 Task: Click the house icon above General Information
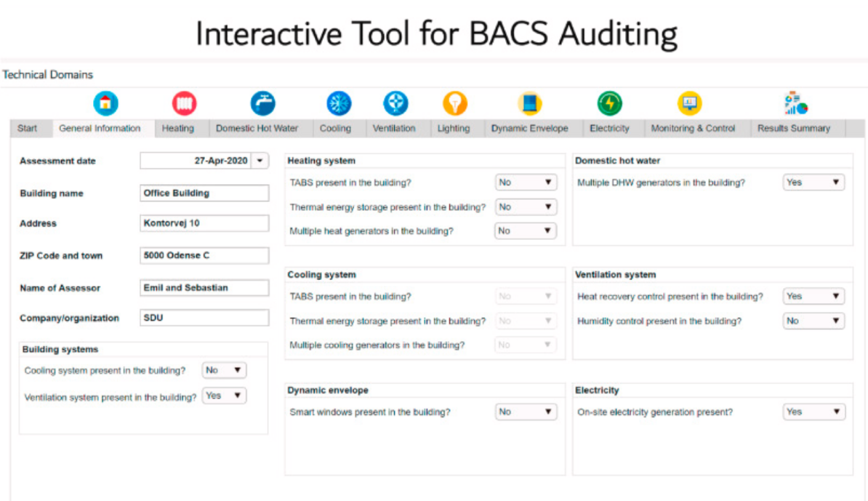pos(105,103)
